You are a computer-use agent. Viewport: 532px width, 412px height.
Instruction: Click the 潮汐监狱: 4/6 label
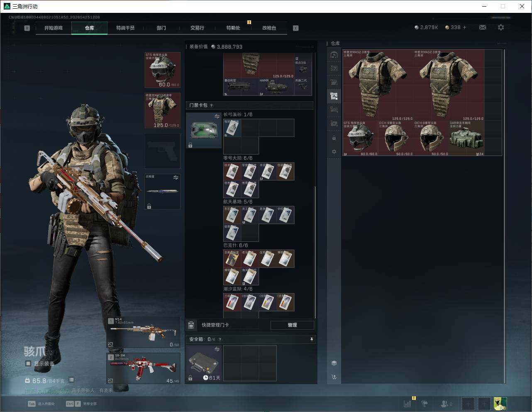[238, 289]
